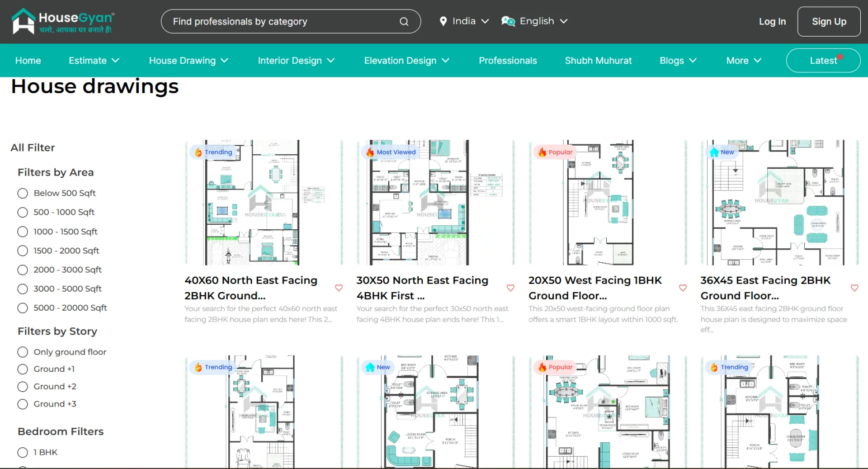This screenshot has width=868, height=469.
Task: Expand the More menu
Action: pyautogui.click(x=744, y=61)
